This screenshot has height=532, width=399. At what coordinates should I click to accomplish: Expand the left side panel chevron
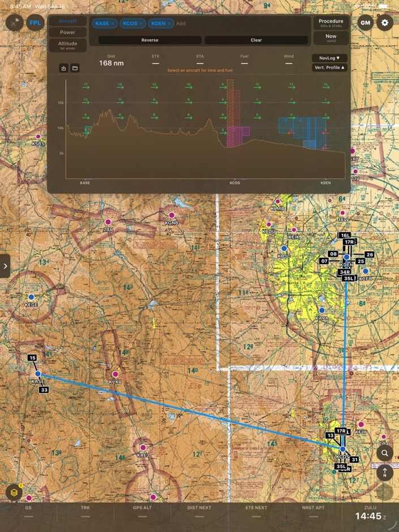pos(5,266)
